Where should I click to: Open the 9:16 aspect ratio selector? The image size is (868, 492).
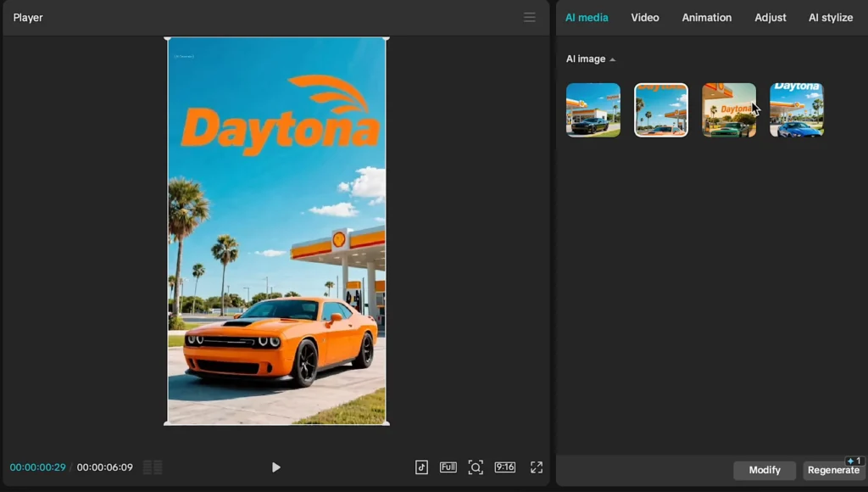coord(505,467)
